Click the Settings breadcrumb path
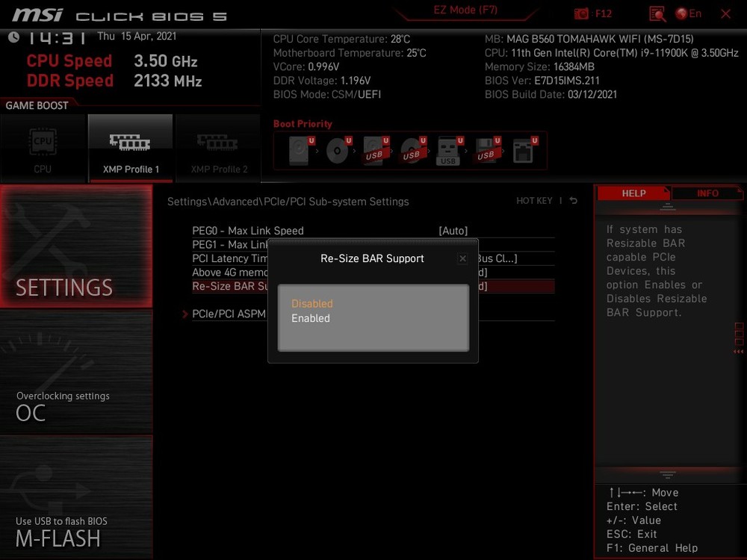The image size is (747, 560). 288,202
